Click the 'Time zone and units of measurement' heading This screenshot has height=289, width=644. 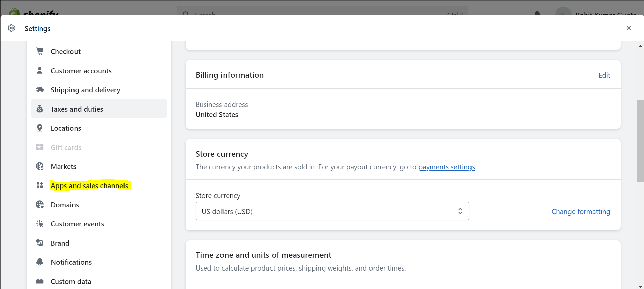pos(263,255)
